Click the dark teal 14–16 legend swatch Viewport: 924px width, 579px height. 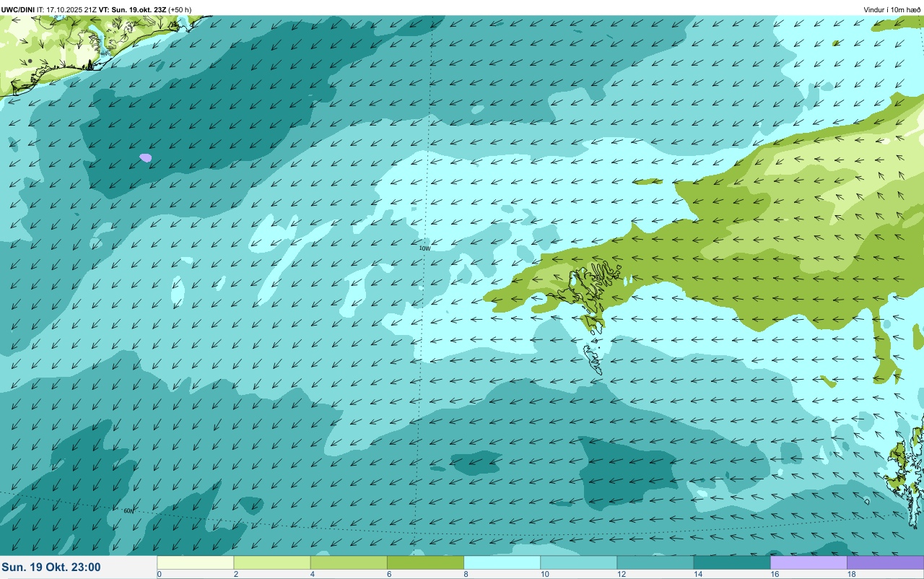pos(732,562)
